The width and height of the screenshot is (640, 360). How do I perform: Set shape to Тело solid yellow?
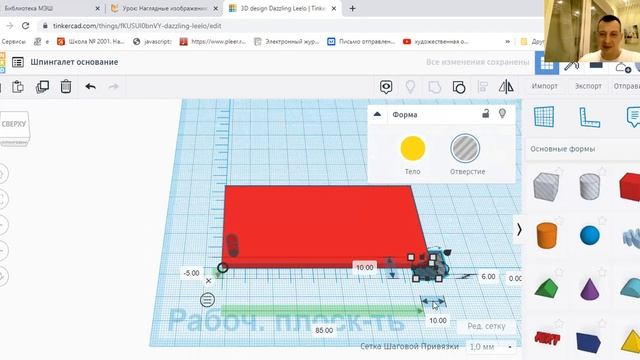pos(413,149)
